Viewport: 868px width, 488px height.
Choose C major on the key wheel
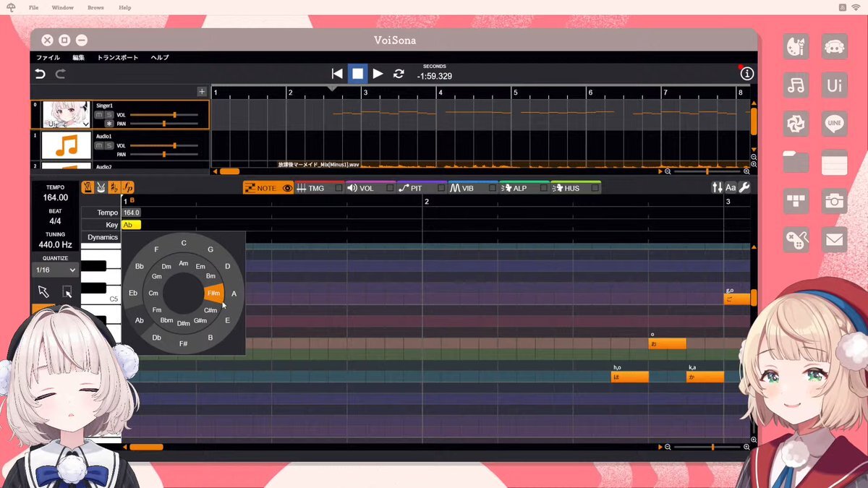coord(184,243)
